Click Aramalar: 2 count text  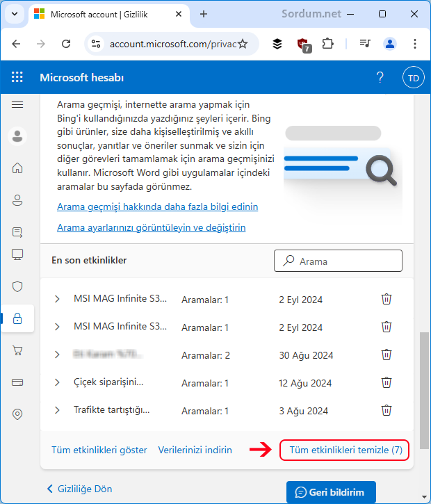click(206, 355)
